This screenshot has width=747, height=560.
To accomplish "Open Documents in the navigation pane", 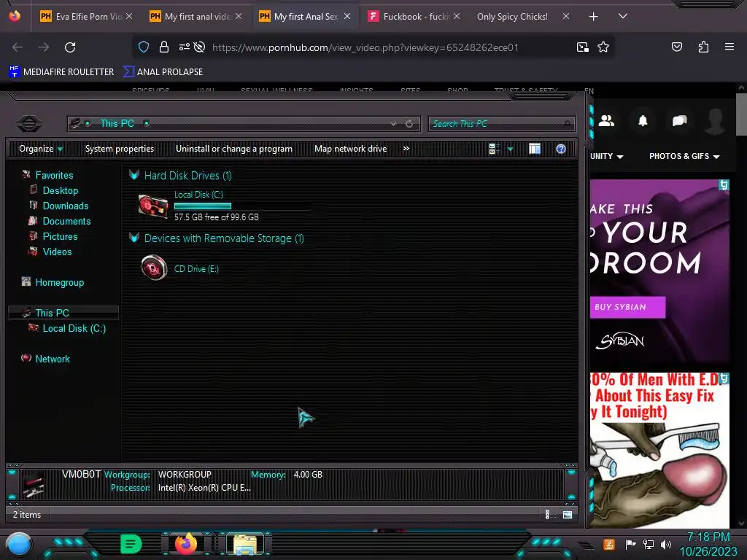I will [x=66, y=221].
